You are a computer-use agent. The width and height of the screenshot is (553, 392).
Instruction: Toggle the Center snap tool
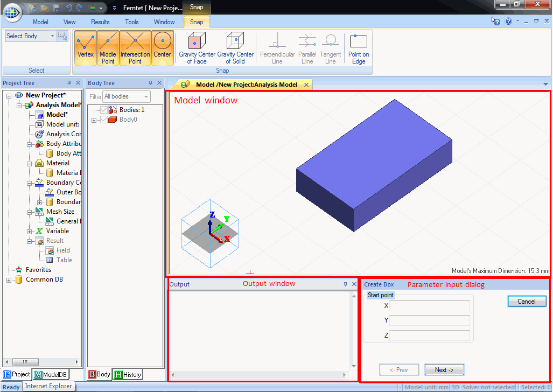162,47
